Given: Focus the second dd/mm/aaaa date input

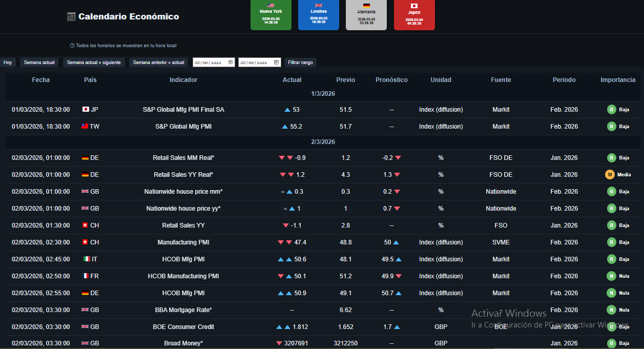Looking at the screenshot, I should 255,63.
